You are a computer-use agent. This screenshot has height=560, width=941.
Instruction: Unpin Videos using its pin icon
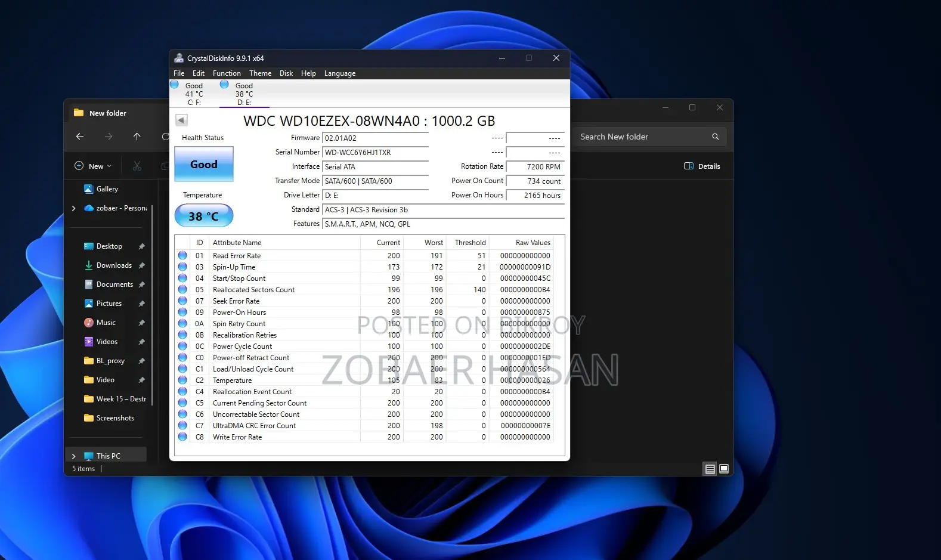click(x=142, y=342)
